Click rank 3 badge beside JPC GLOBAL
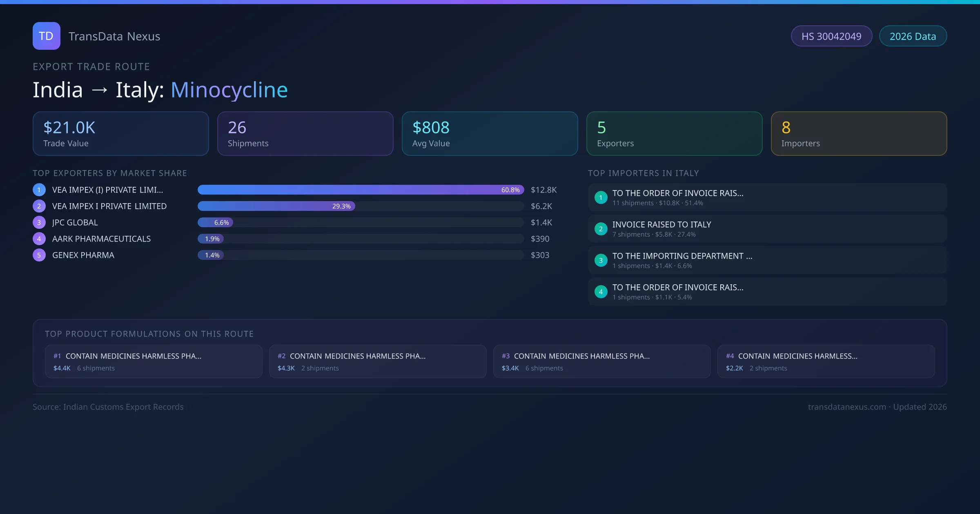Viewport: 980px width, 514px height. pyautogui.click(x=39, y=222)
